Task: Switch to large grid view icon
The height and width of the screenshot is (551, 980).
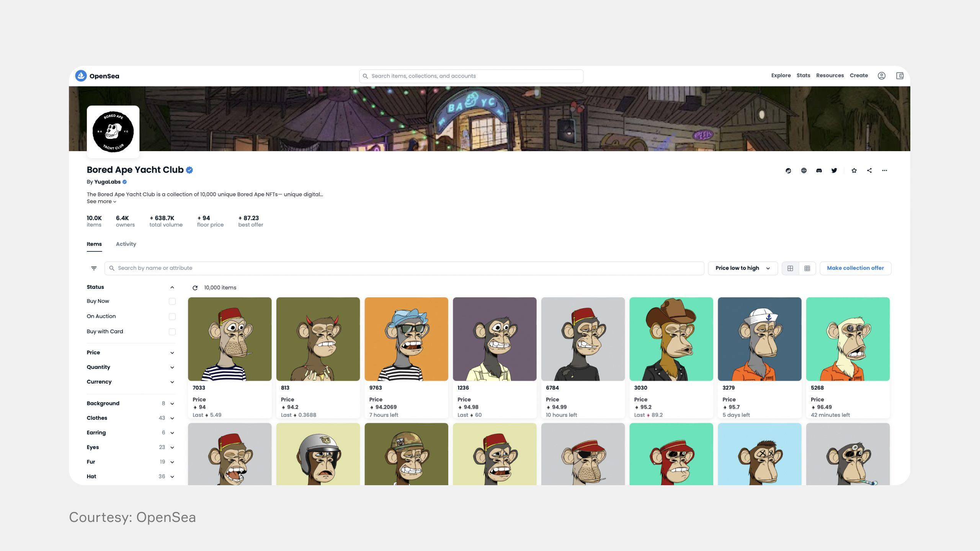Action: [x=790, y=268]
